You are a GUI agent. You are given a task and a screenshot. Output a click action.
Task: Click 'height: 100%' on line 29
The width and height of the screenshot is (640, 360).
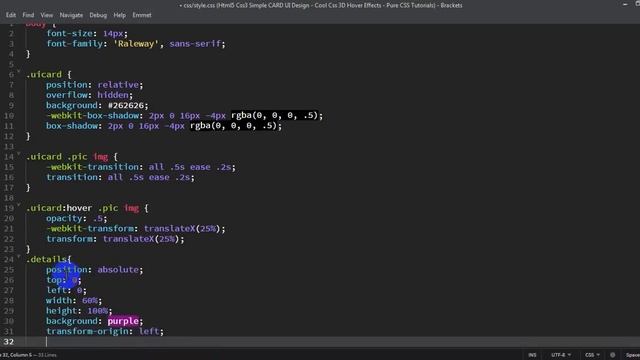78,311
